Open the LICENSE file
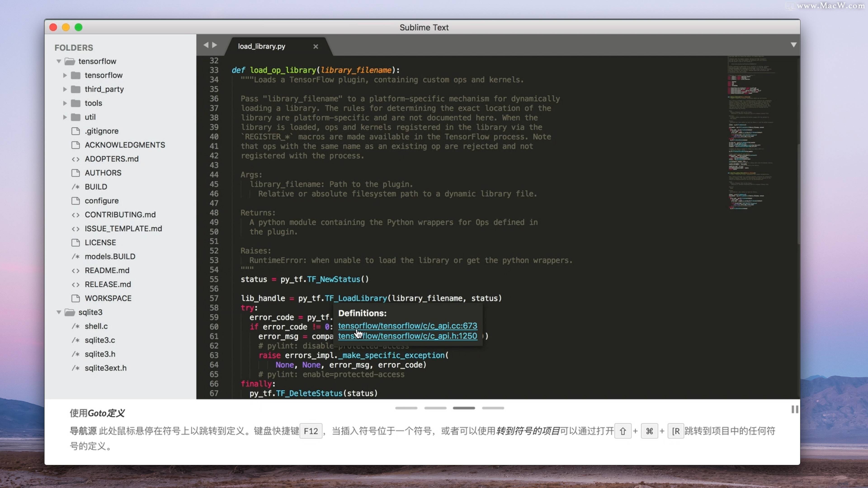The height and width of the screenshot is (488, 868). click(x=100, y=242)
